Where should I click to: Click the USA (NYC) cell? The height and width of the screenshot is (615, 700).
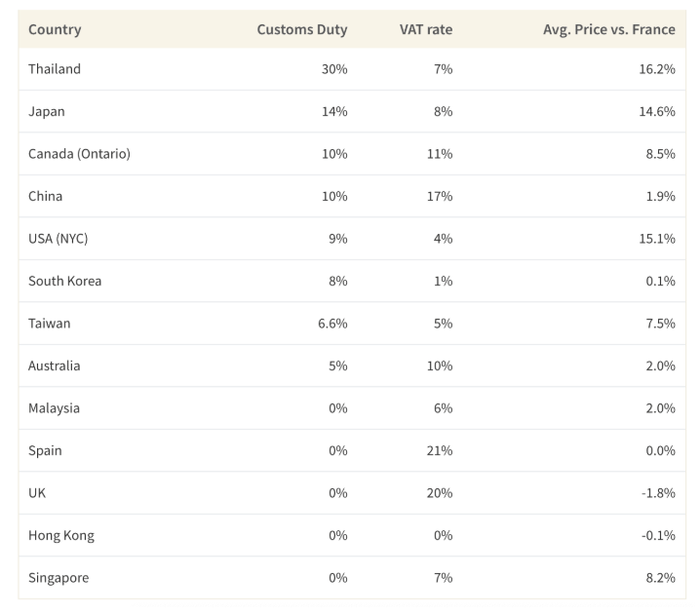pos(58,239)
